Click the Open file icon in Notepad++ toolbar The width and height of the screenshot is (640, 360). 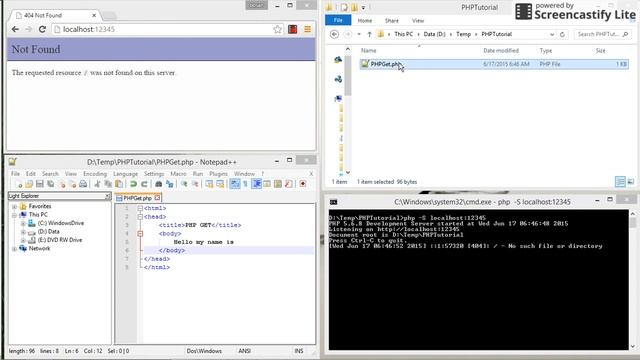[x=29, y=184]
